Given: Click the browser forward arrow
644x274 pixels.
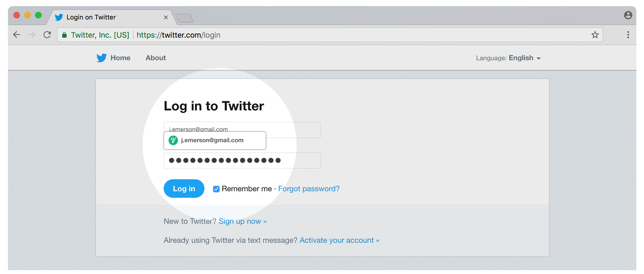Looking at the screenshot, I should tap(32, 35).
